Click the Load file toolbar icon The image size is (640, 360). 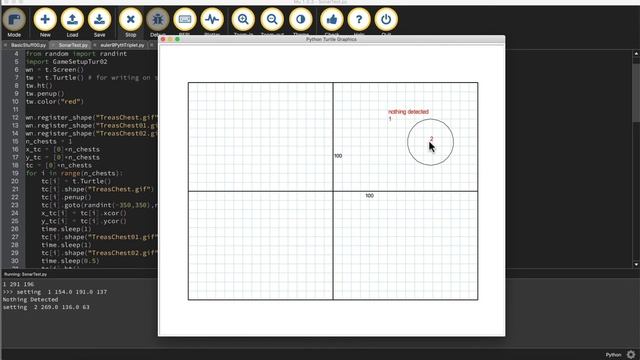(72, 20)
